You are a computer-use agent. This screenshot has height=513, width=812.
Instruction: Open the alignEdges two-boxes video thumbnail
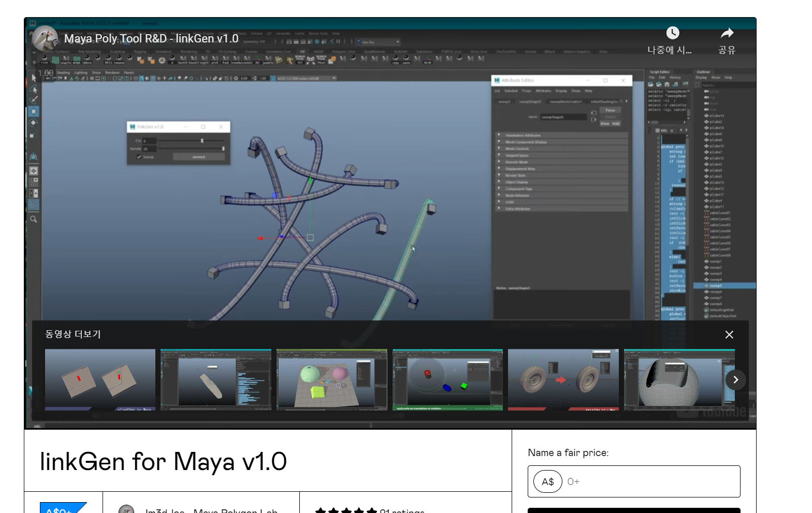click(100, 380)
